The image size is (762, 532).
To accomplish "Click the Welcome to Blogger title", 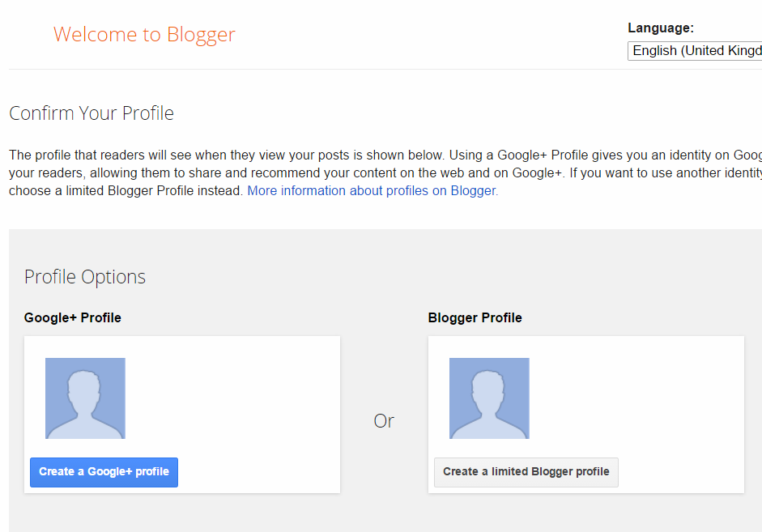I will click(144, 35).
